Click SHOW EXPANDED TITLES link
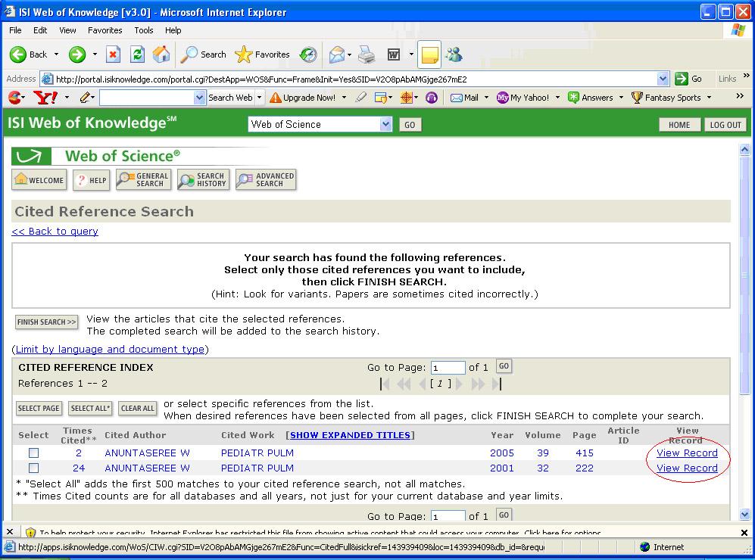Screen dimensions: 755x560 click(x=350, y=435)
